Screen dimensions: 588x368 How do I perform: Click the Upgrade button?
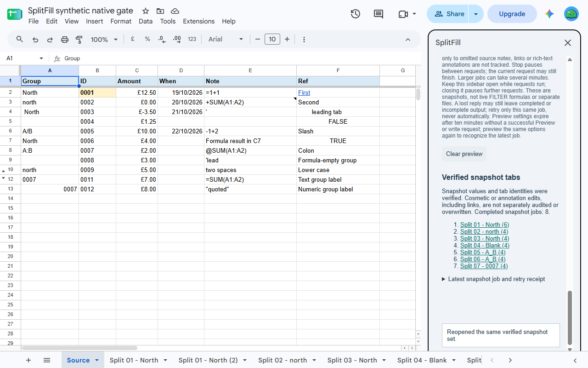[512, 14]
